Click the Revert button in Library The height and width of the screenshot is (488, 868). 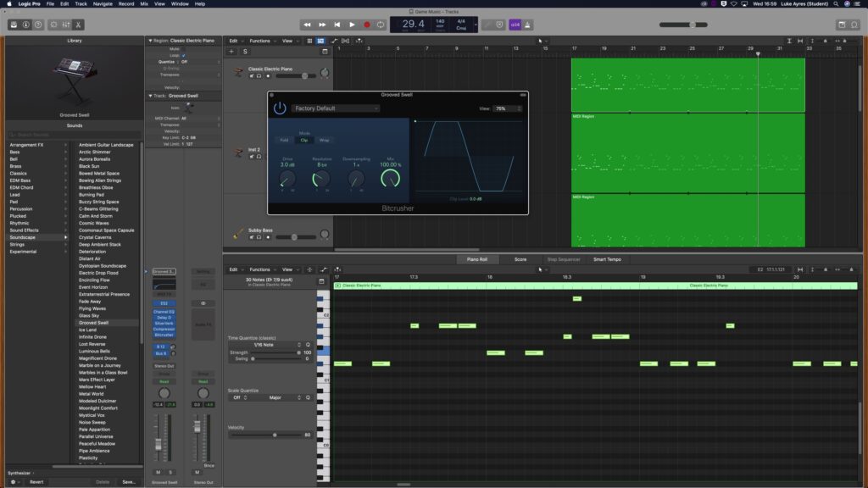pyautogui.click(x=36, y=482)
